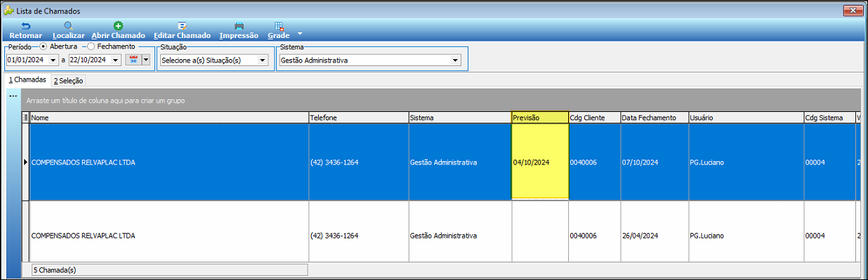
Task: Click the three-dot grid options button
Action: (x=13, y=96)
